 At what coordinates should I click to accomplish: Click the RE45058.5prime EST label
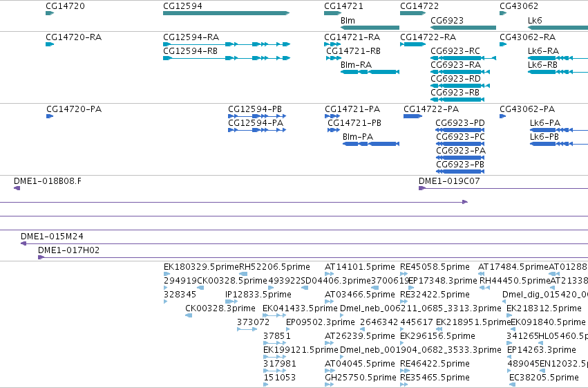coord(435,267)
